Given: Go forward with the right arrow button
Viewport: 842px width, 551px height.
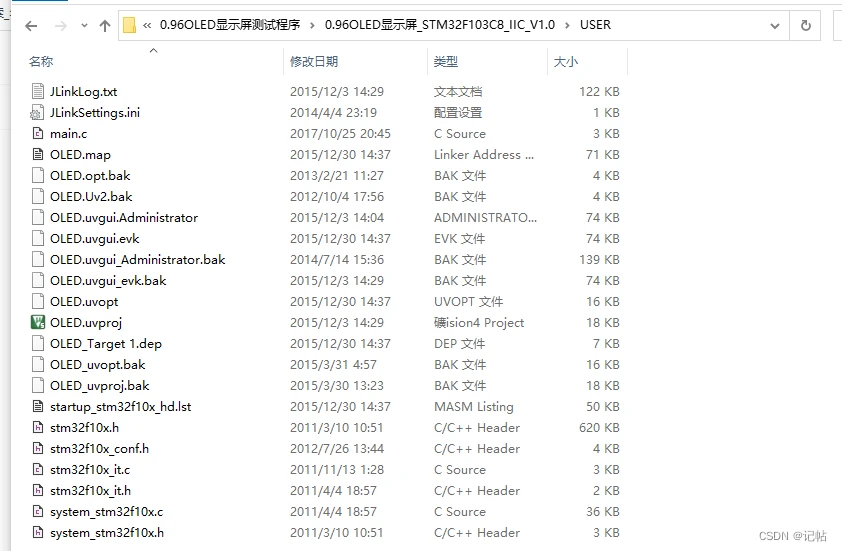Looking at the screenshot, I should [61, 25].
